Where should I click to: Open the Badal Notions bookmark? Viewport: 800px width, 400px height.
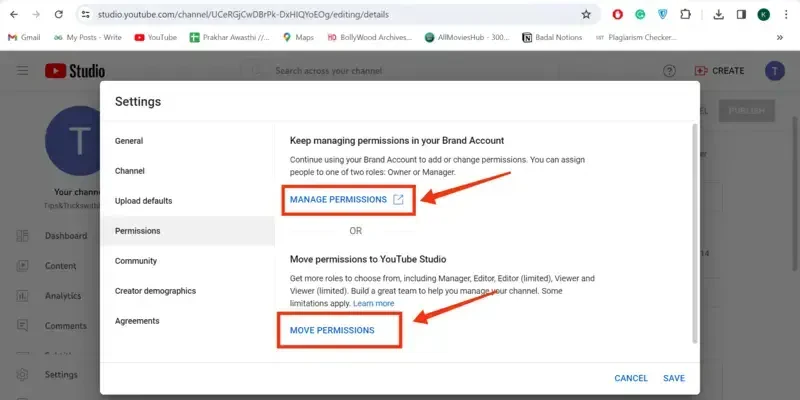pyautogui.click(x=552, y=37)
